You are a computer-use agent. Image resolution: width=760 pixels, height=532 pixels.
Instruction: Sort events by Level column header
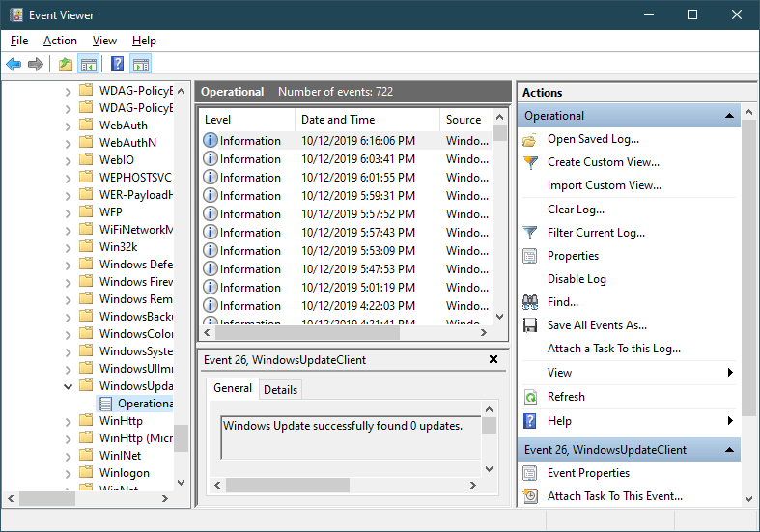coord(247,120)
